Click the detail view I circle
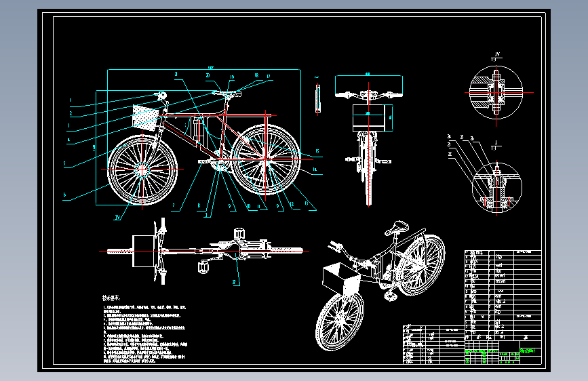Screen dimensions: 588x381 click(497, 186)
